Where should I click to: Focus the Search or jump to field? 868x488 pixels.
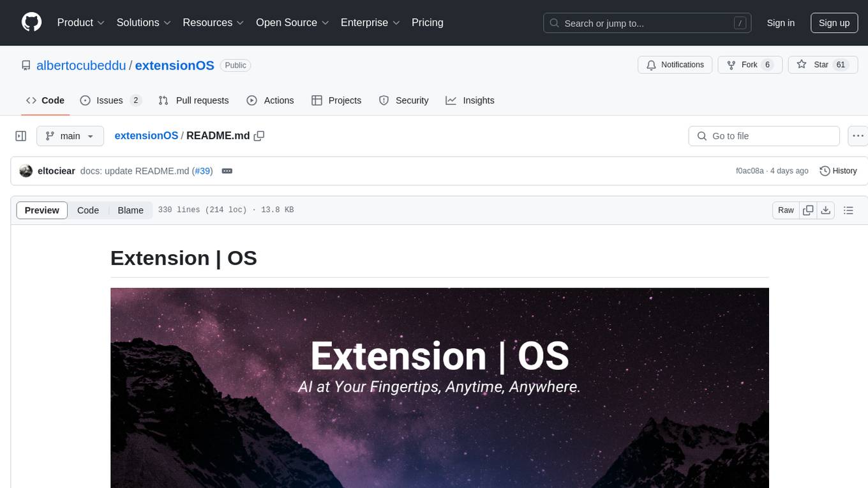click(647, 23)
